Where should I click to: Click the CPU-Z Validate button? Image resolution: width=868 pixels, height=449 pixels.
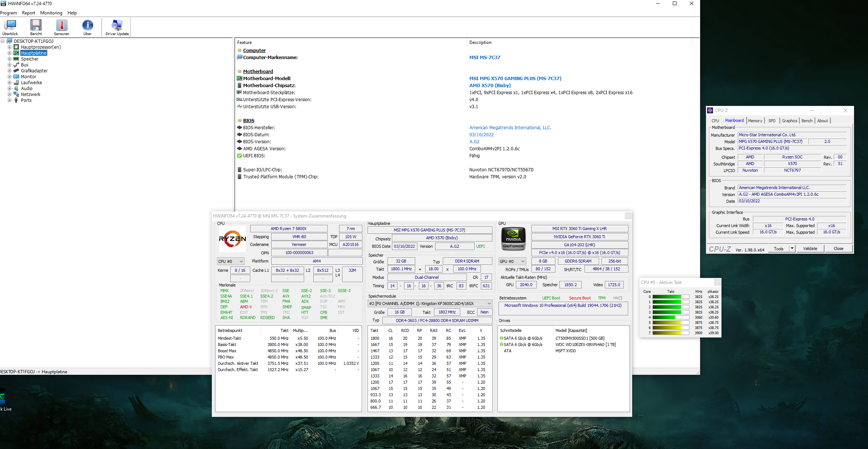810,249
